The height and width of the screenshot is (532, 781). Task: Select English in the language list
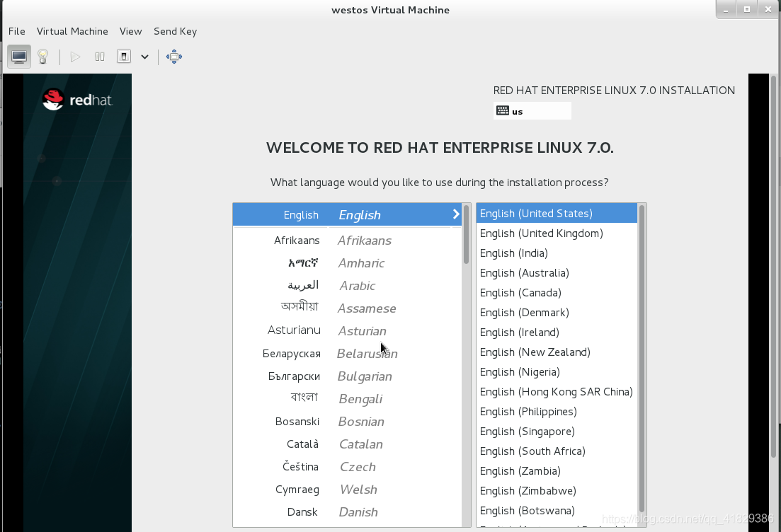tap(347, 214)
